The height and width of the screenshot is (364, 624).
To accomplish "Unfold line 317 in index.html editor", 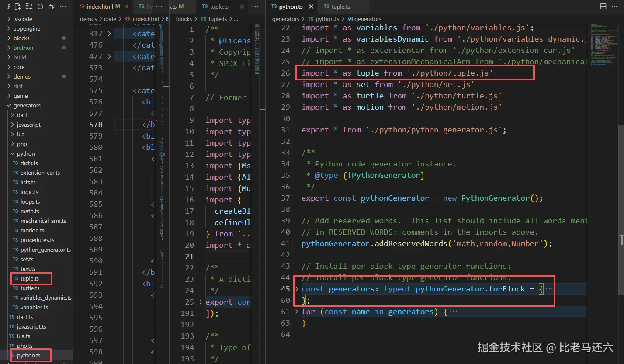I will coord(109,34).
